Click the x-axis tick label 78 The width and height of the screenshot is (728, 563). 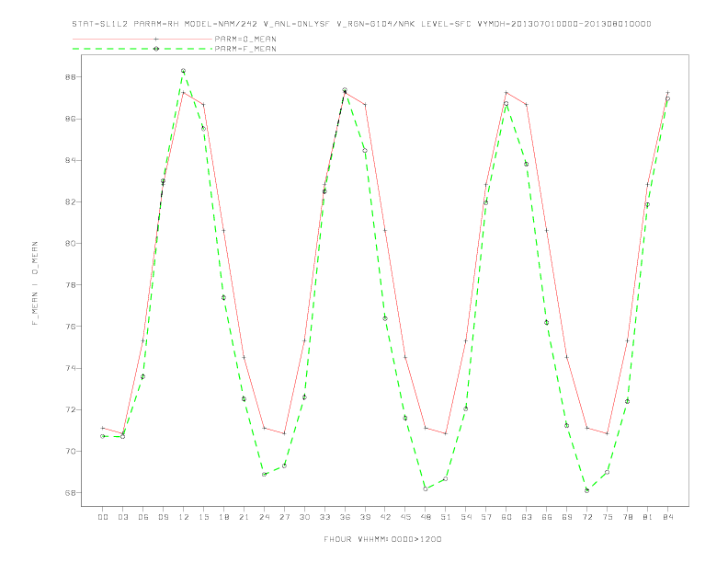pyautogui.click(x=628, y=517)
